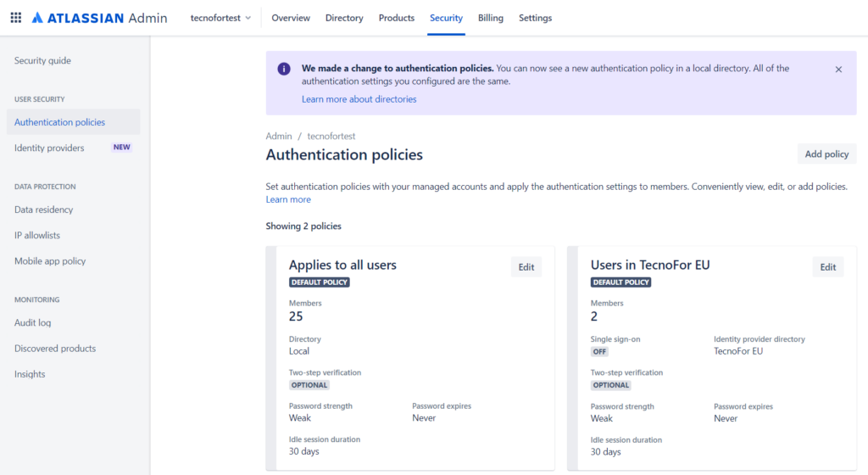Dismiss the authentication policies banner
This screenshot has width=868, height=475.
(838, 70)
